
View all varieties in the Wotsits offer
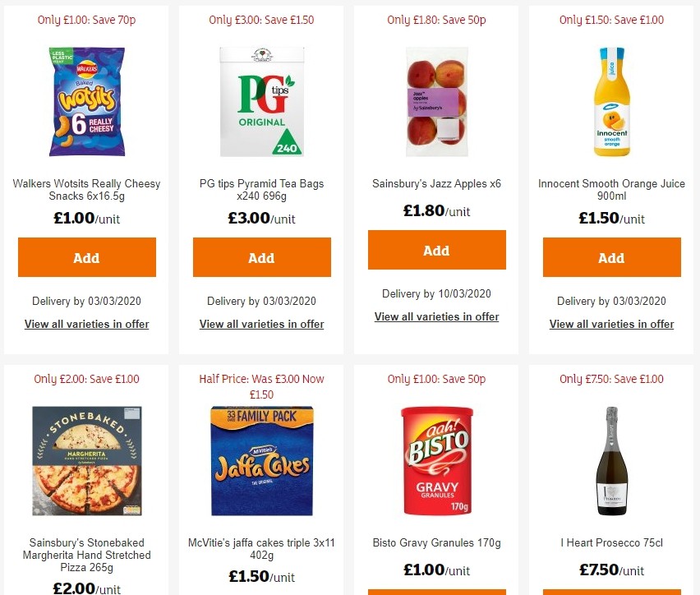tap(86, 324)
